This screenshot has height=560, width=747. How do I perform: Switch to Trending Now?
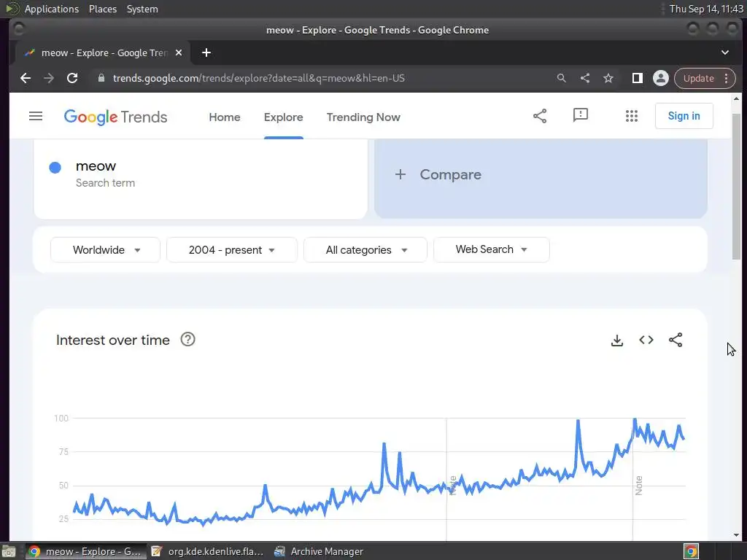click(x=363, y=117)
